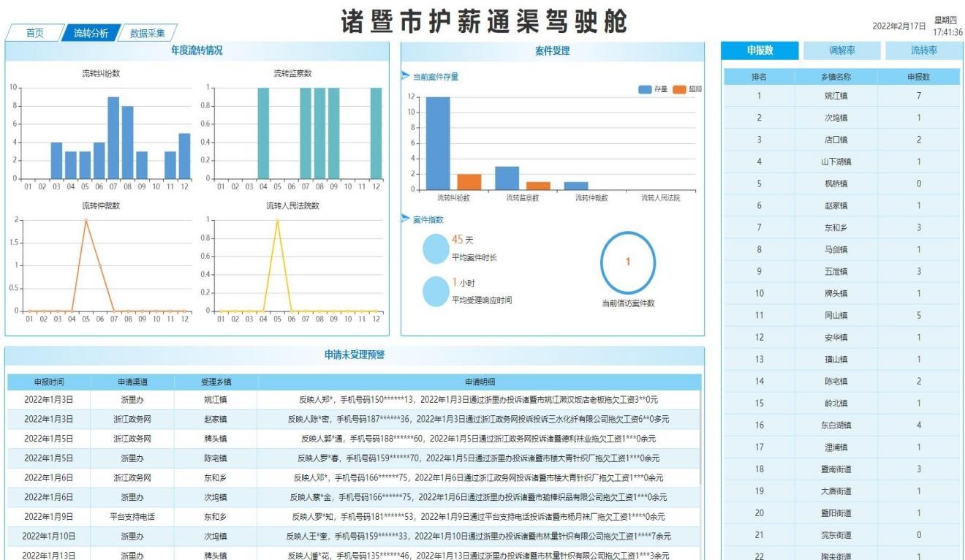Image resolution: width=965 pixels, height=560 pixels.
Task: Switch to the 数据采集 tab
Action: click(147, 33)
